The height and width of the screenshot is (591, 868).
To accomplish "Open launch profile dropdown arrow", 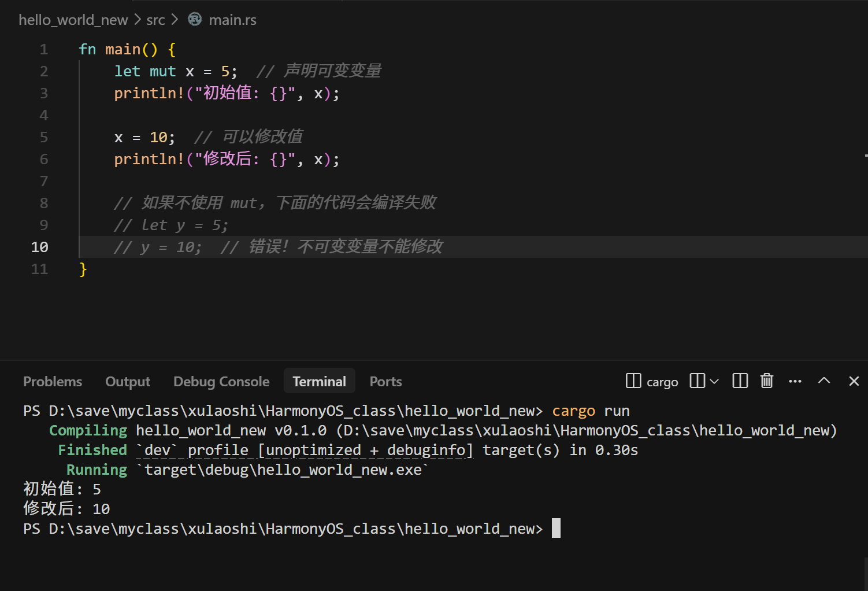I will point(714,382).
